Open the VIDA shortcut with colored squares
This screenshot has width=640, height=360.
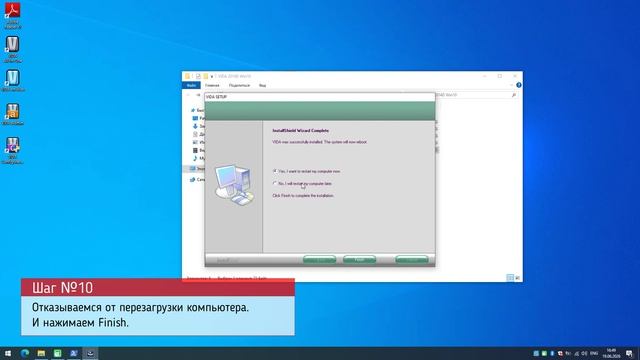click(x=13, y=151)
